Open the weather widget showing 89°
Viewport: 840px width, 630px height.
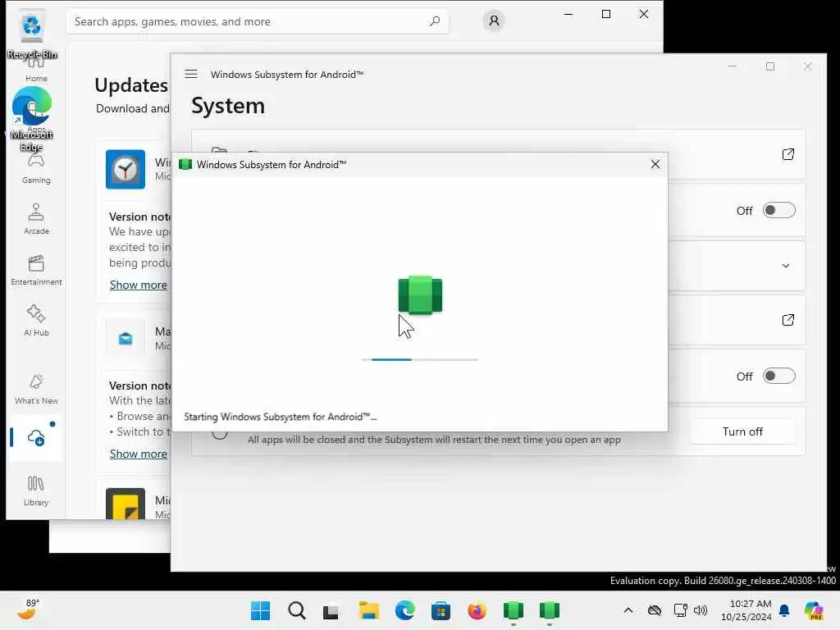pos(28,610)
